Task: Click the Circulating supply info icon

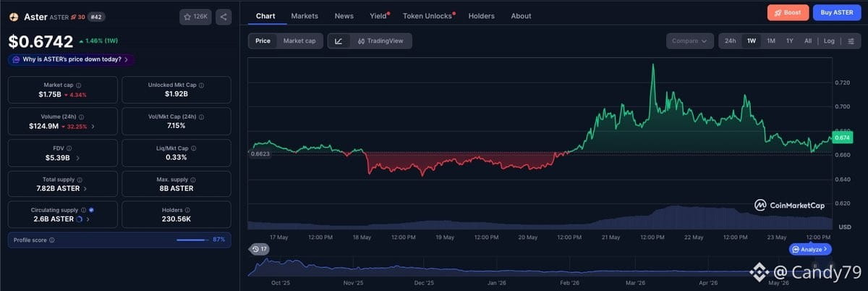Action: coord(84,209)
